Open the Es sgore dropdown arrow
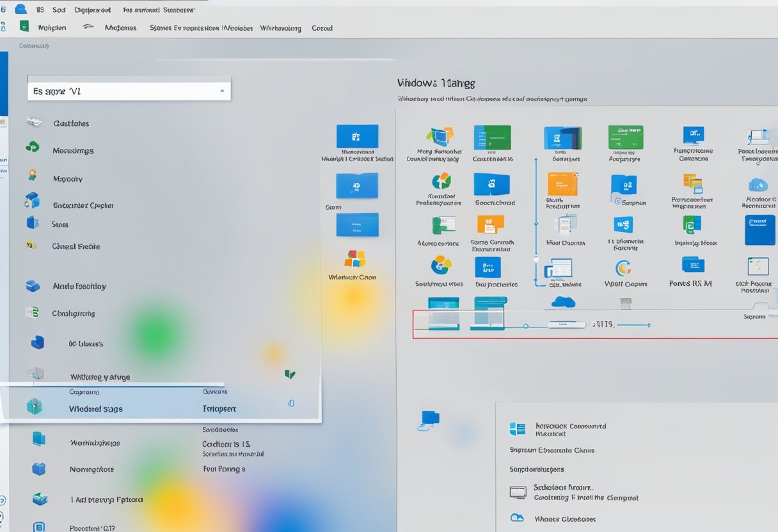The width and height of the screenshot is (778, 532). click(x=222, y=91)
